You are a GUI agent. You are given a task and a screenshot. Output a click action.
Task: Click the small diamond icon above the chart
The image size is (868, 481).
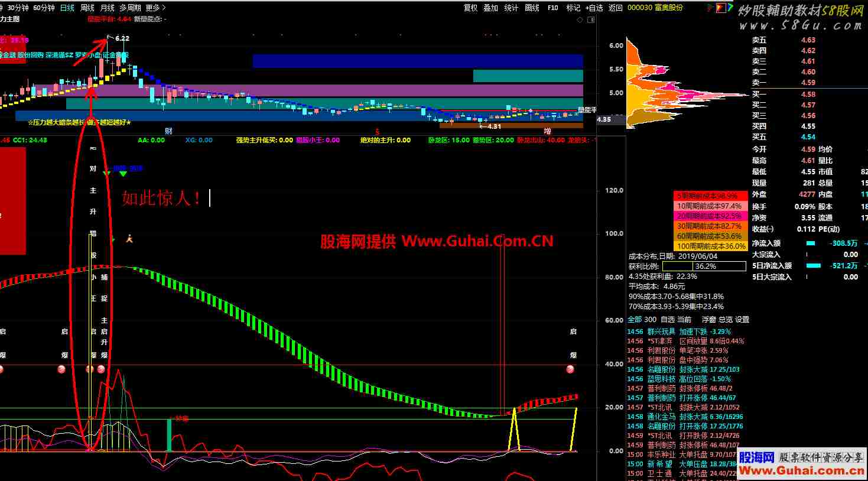click(580, 19)
